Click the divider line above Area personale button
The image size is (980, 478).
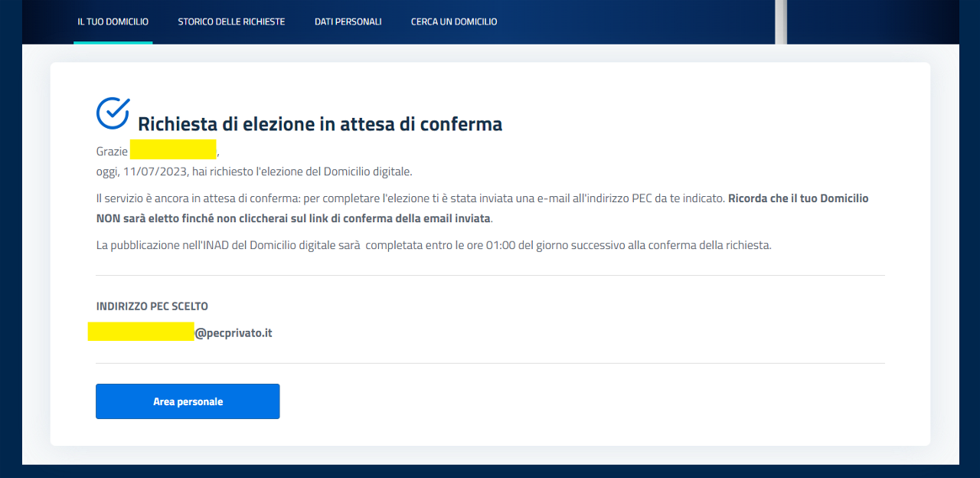490,363
